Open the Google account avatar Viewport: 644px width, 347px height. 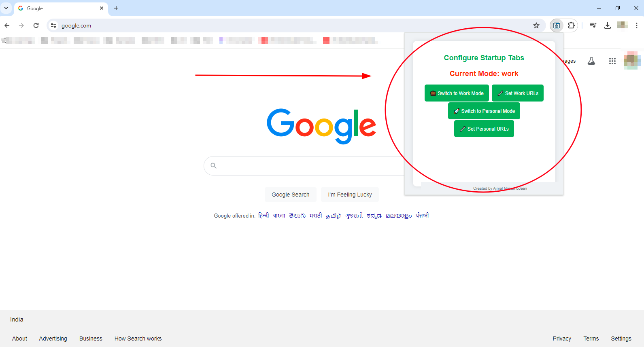pos(632,61)
